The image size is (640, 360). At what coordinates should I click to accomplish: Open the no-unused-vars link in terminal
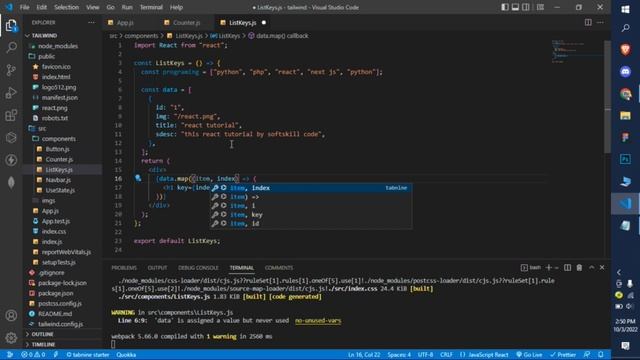tap(318, 320)
